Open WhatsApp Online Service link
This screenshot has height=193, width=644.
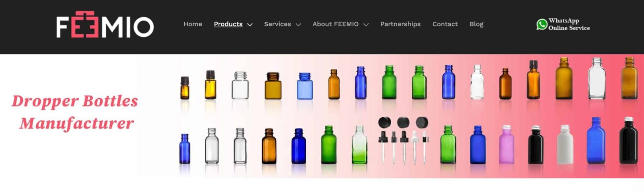pos(563,24)
